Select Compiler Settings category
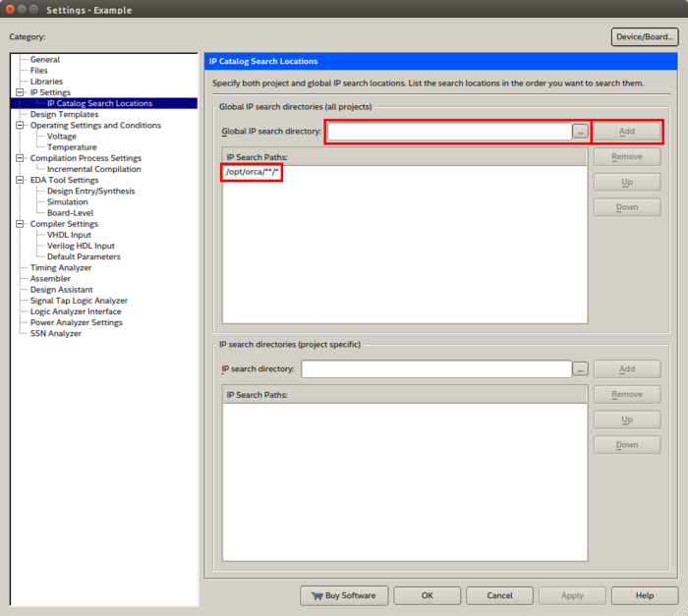688x616 pixels. coord(64,224)
